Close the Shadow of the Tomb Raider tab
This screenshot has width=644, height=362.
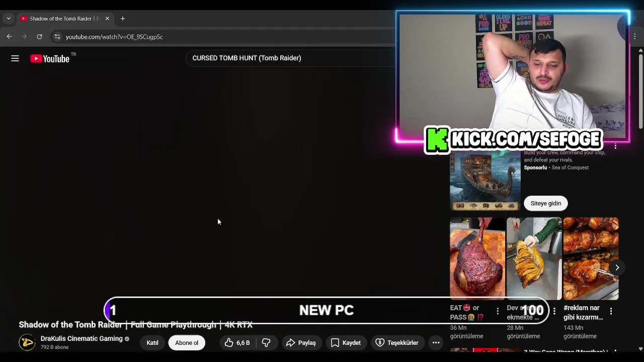[107, 19]
